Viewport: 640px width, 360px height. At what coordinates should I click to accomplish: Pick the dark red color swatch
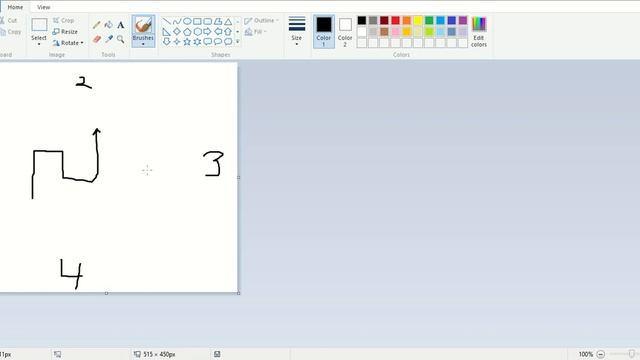(384, 20)
